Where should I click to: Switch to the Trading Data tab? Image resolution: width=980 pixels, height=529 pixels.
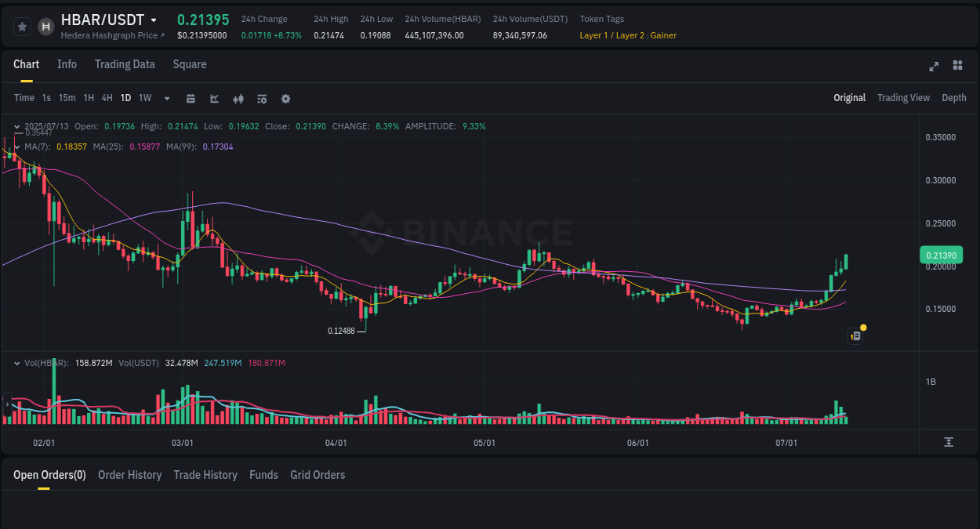pyautogui.click(x=125, y=64)
